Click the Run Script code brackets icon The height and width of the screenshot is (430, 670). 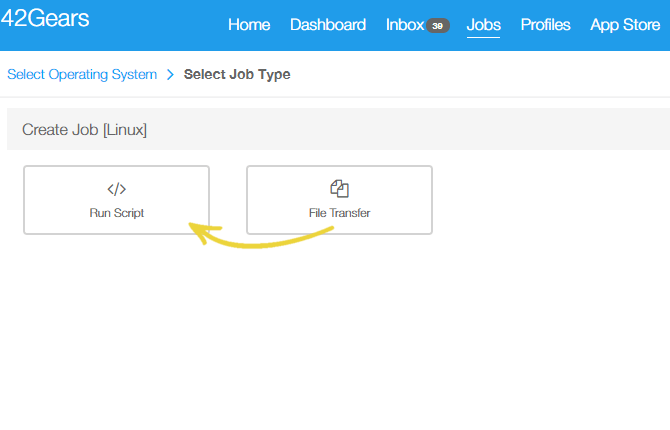point(116,189)
